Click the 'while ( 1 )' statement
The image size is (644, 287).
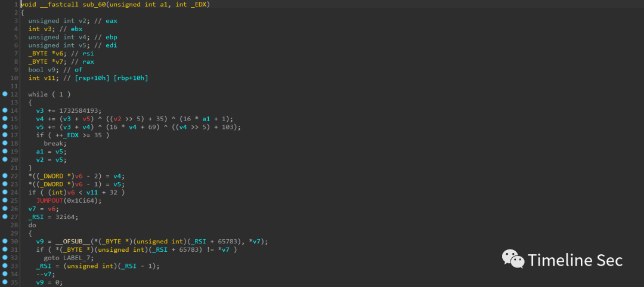click(x=49, y=94)
